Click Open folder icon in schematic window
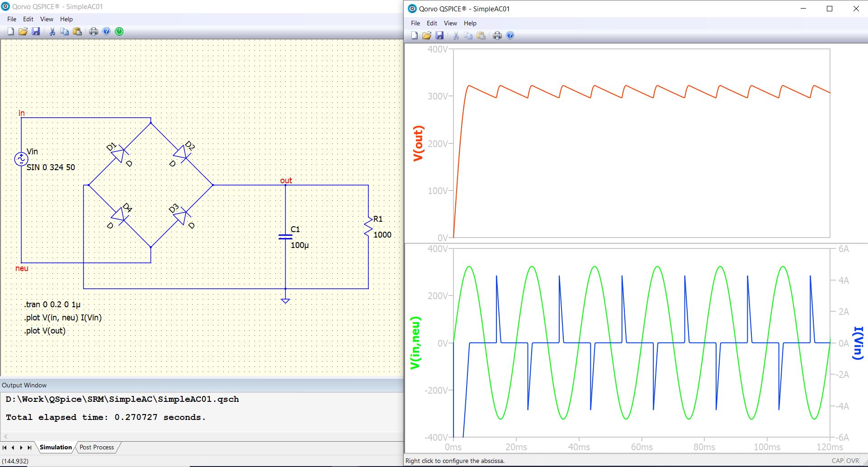 (23, 31)
